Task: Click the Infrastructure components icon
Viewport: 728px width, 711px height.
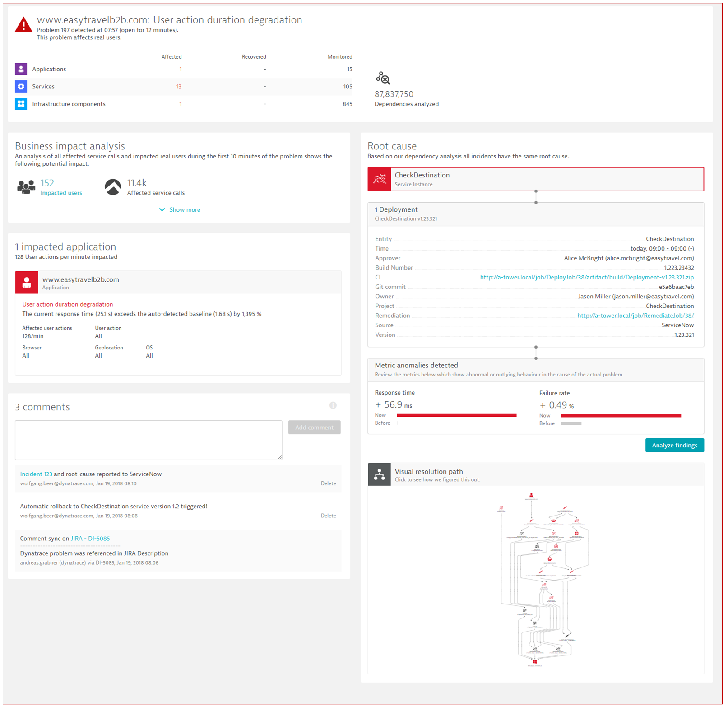Action: [21, 103]
